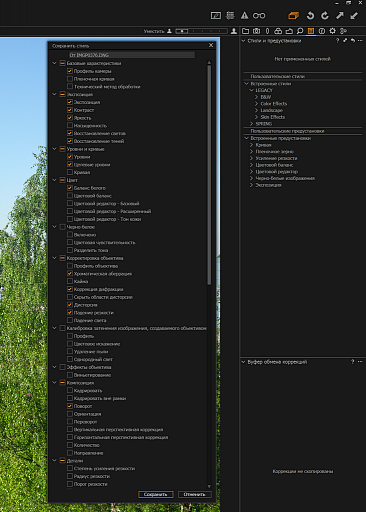Image resolution: width=366 pixels, height=512 pixels.
Task: Collapse LEGACY styles folder
Action: coord(252,90)
